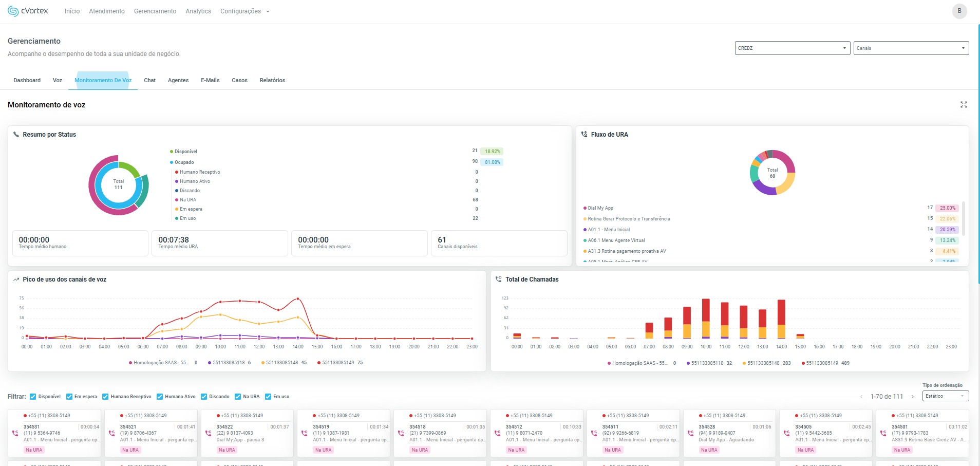Viewport: 980px width, 466px height.
Task: Click the Em uso row in status legend
Action: point(327,218)
